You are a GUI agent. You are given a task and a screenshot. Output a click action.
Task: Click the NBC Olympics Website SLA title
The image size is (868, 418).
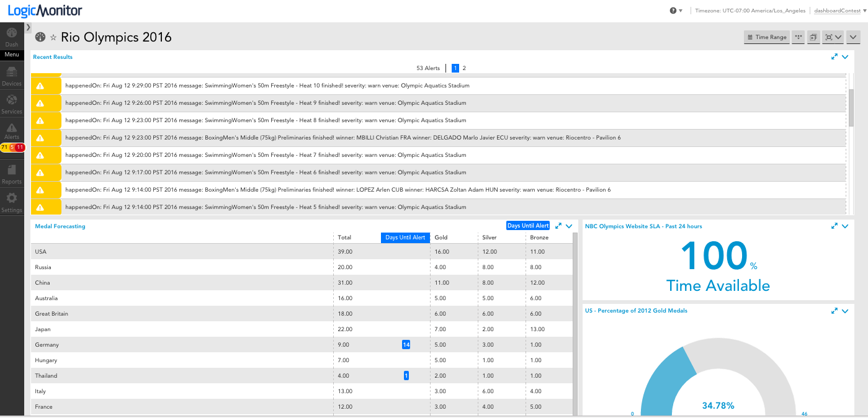click(643, 226)
